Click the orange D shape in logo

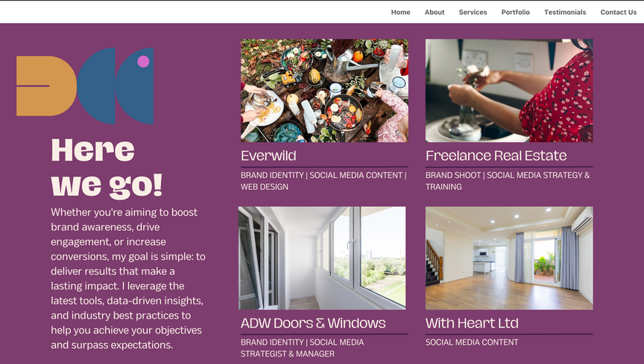46,86
